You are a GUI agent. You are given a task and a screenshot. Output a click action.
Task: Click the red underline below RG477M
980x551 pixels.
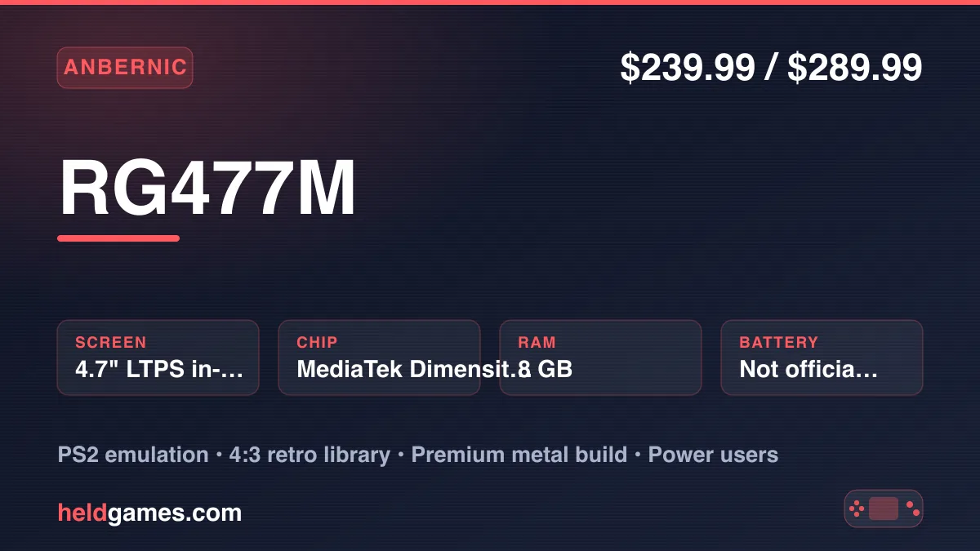(x=118, y=238)
